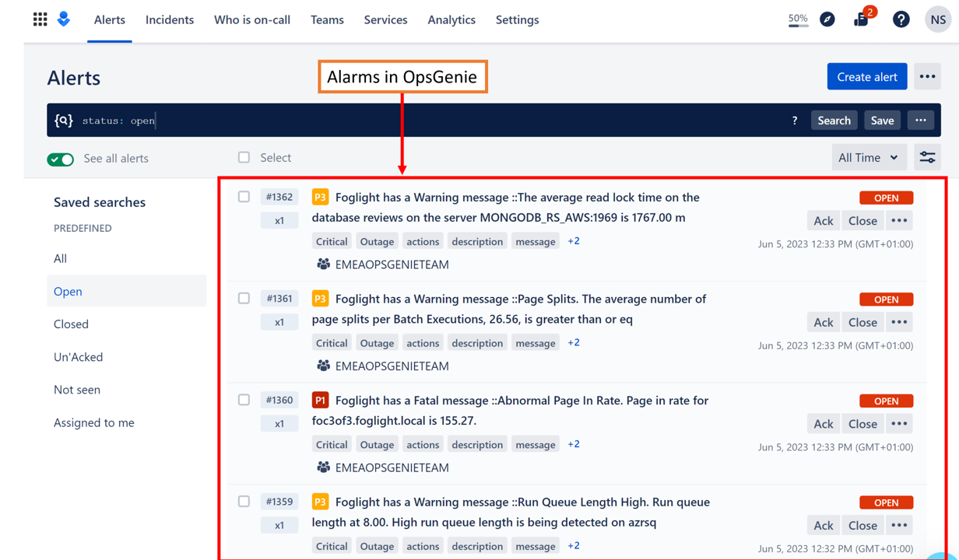
Task: Click the query help question mark
Action: (x=794, y=121)
